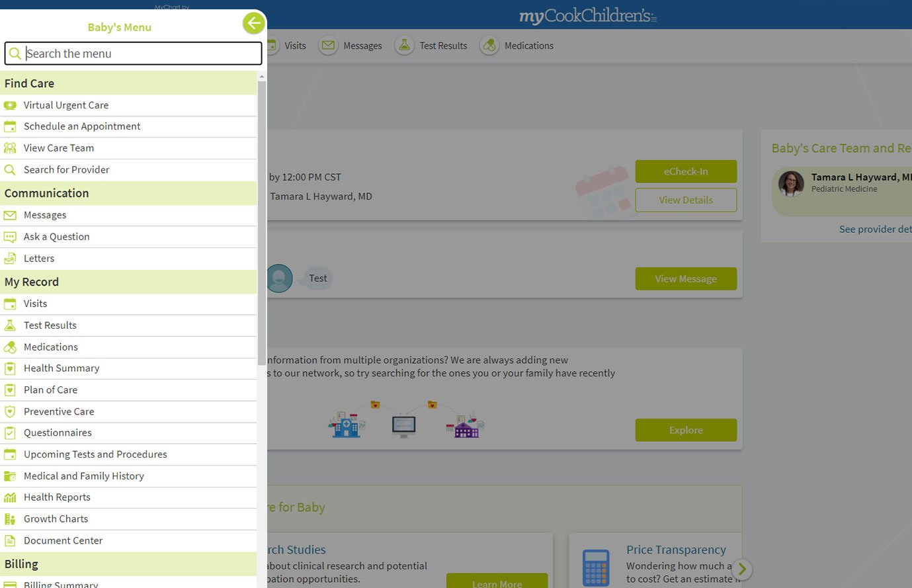
Task: Click the View Details button
Action: pos(686,200)
